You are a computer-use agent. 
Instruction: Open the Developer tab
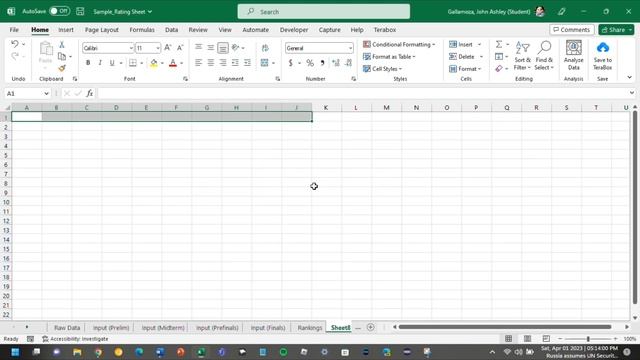pyautogui.click(x=294, y=30)
